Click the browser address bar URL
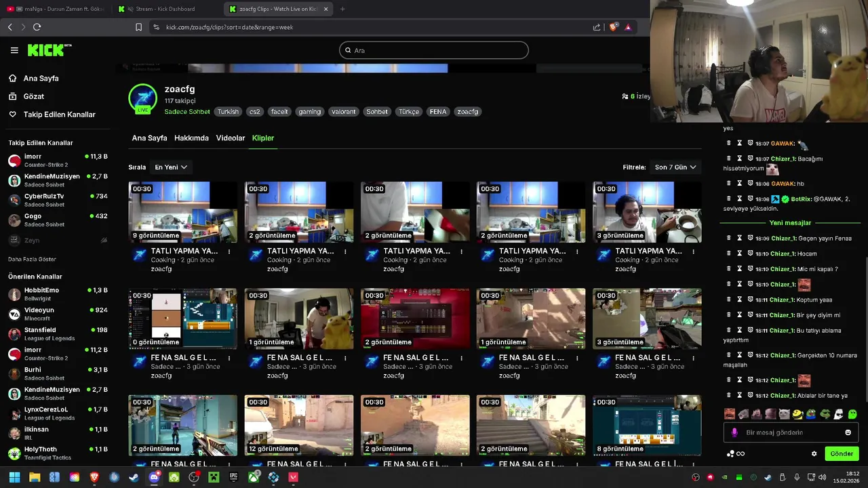Viewport: 868px width, 488px height. pos(230,27)
